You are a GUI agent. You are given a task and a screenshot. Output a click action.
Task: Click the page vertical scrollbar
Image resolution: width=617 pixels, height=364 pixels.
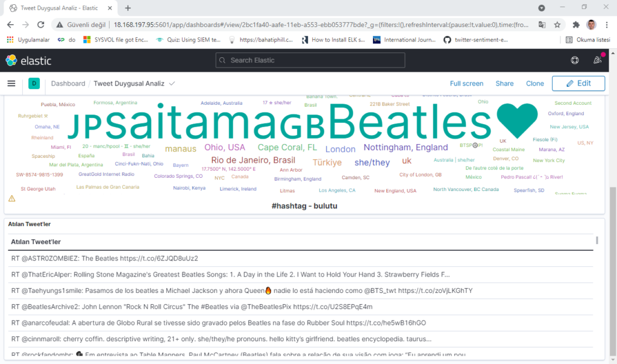point(613,272)
